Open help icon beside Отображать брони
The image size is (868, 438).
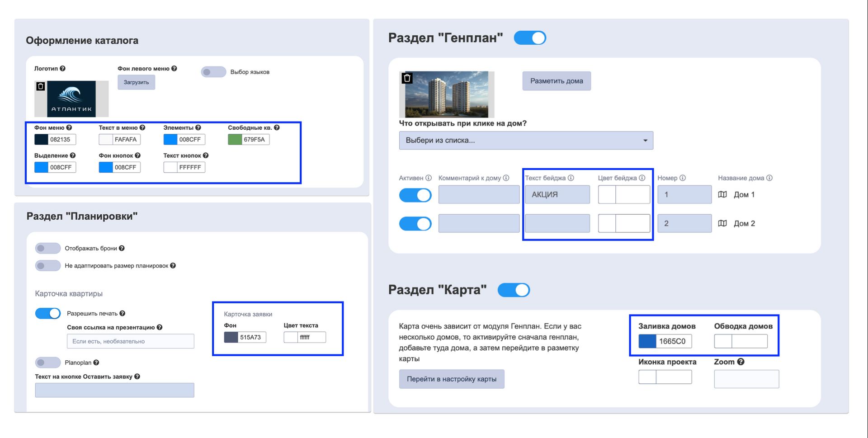click(x=122, y=248)
